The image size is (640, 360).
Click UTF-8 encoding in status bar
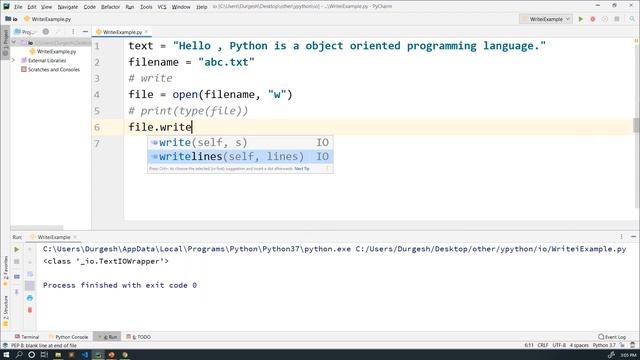(559, 345)
